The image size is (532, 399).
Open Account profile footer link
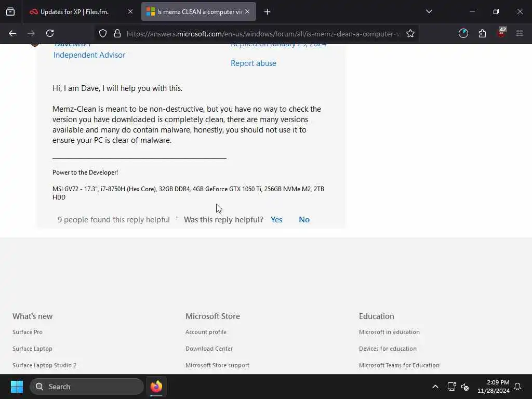206,332
